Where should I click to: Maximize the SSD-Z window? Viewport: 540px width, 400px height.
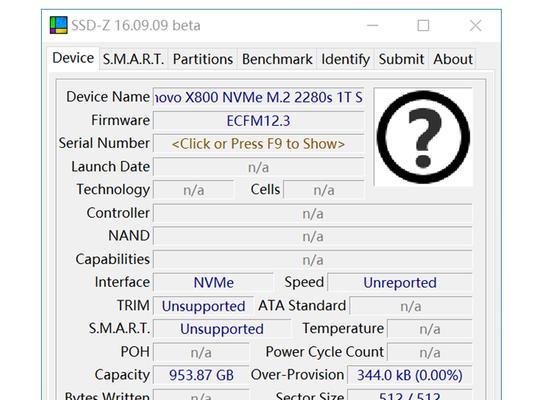tap(423, 25)
